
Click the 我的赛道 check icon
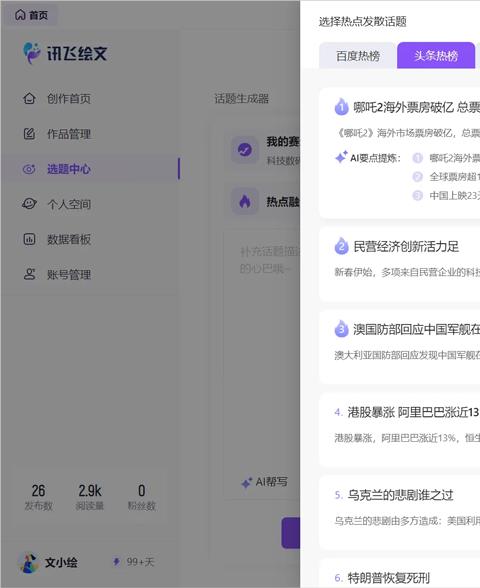[x=245, y=150]
